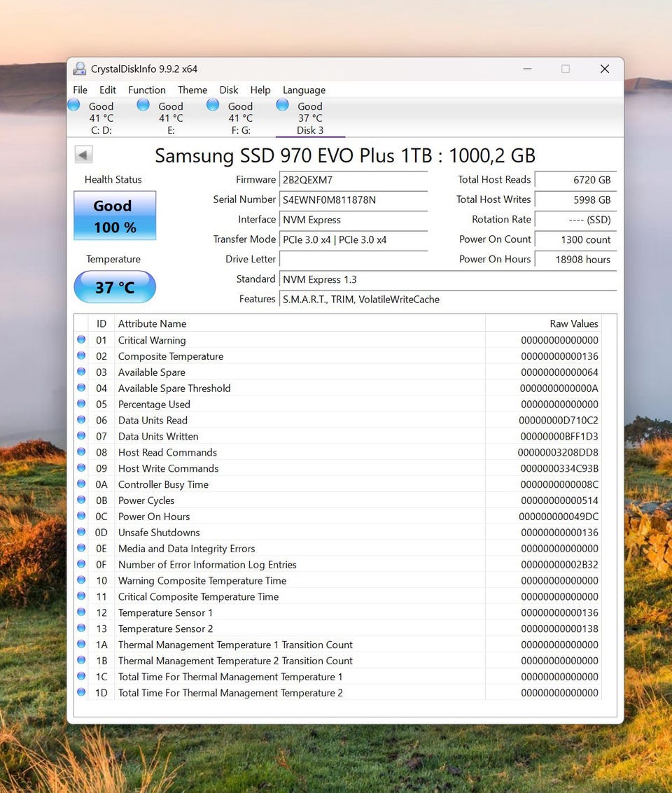Select the Available Spare Threshold row
672x793 pixels.
(x=338, y=388)
